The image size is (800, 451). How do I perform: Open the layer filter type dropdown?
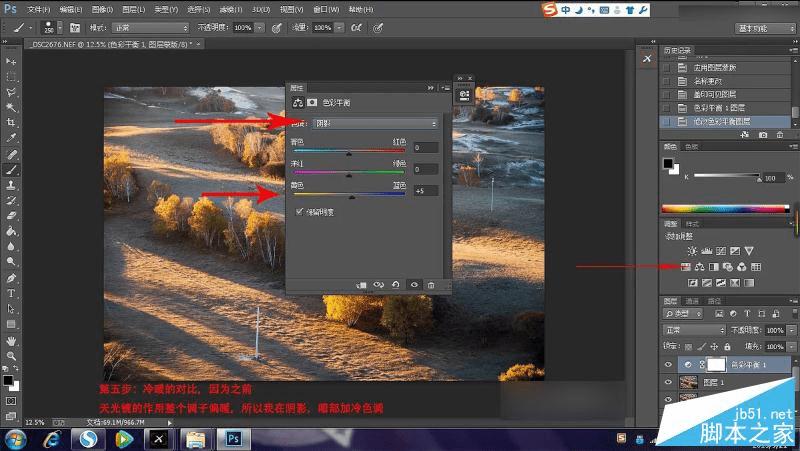tap(683, 314)
